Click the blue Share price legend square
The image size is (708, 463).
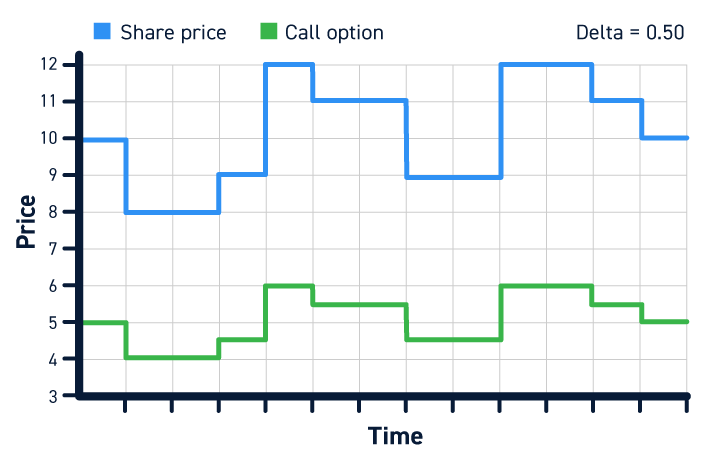[x=102, y=32]
